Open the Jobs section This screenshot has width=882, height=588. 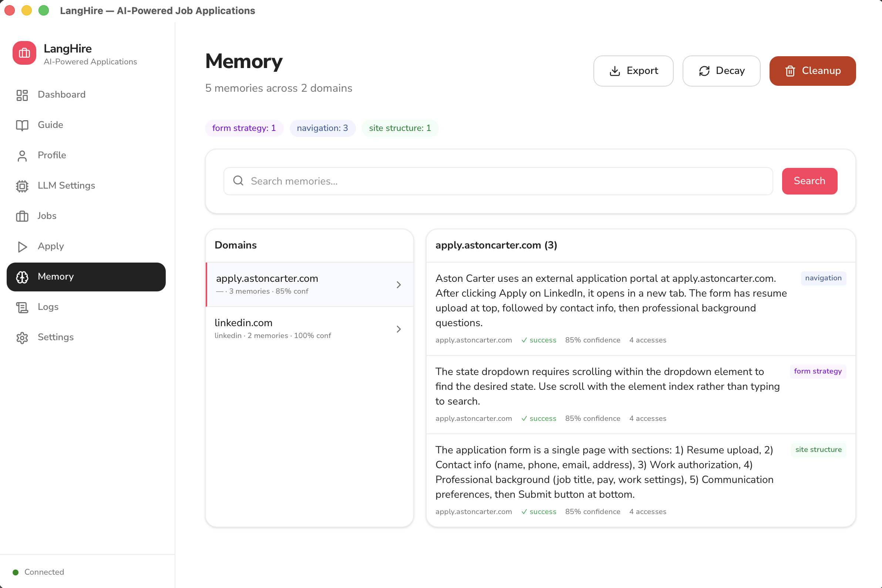pos(86,216)
